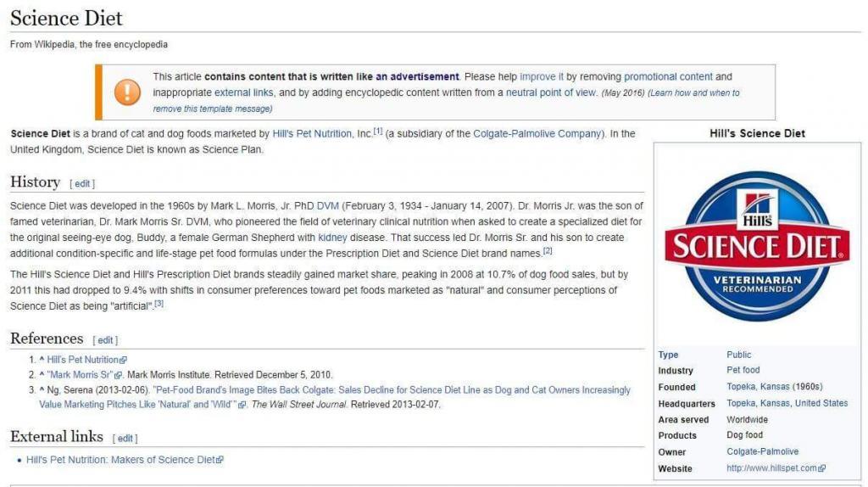This screenshot has height=487, width=868.
Task: Click the infobox title 'Hill's Science Diet'
Action: pos(757,133)
